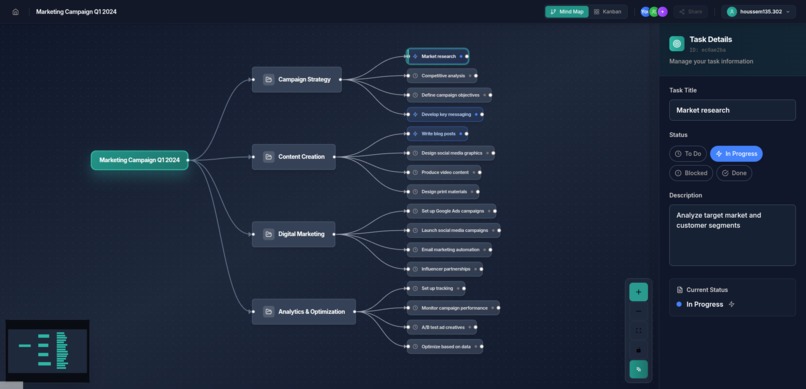Click the minimap overview thumbnail
806x389 pixels.
coord(47,351)
